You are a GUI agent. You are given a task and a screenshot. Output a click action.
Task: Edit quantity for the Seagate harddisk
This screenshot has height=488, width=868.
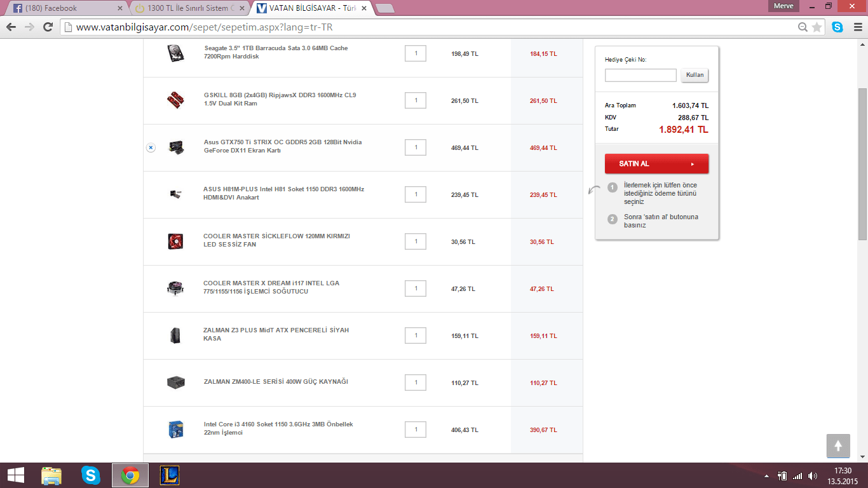pyautogui.click(x=416, y=53)
